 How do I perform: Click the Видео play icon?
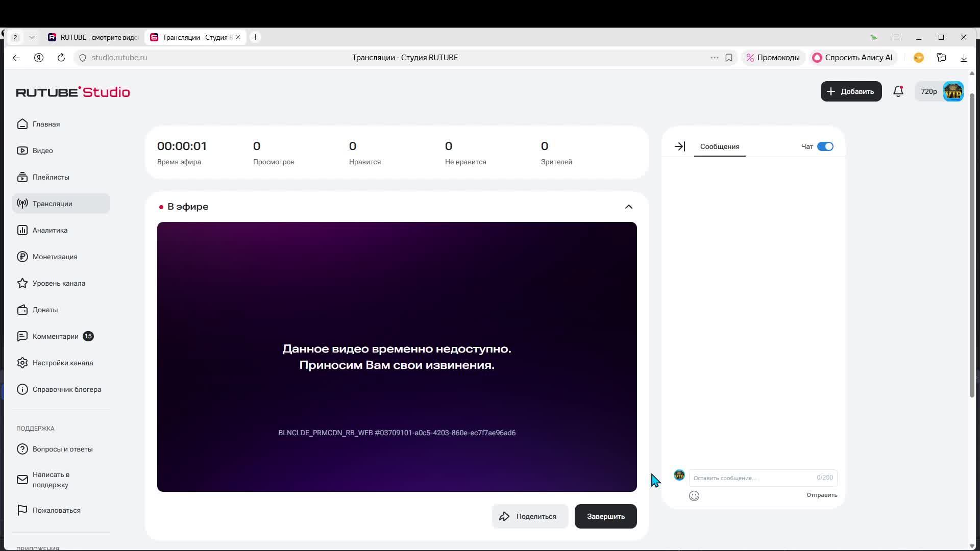pos(22,151)
